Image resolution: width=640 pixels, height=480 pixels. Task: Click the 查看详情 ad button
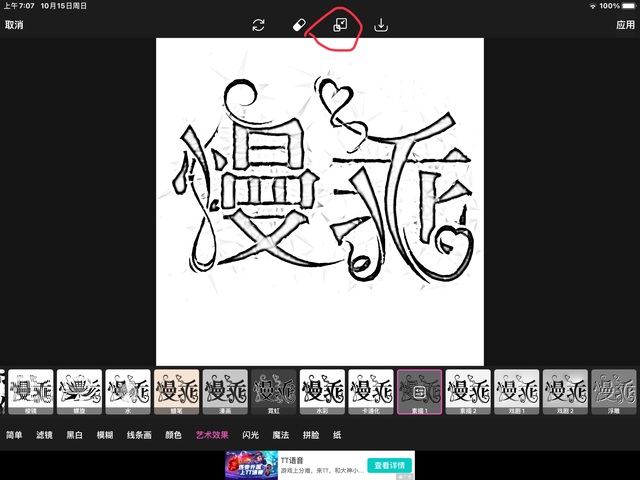(386, 465)
